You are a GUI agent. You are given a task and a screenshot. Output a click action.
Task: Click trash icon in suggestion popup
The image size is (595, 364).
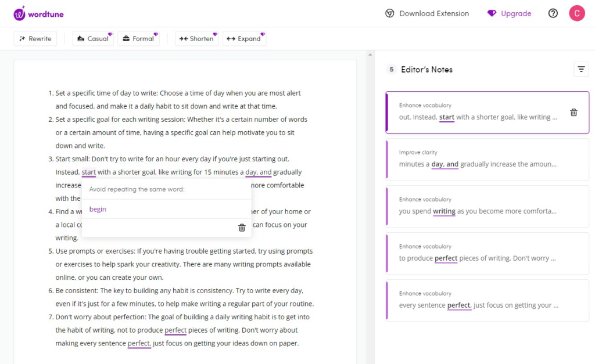[x=242, y=228]
